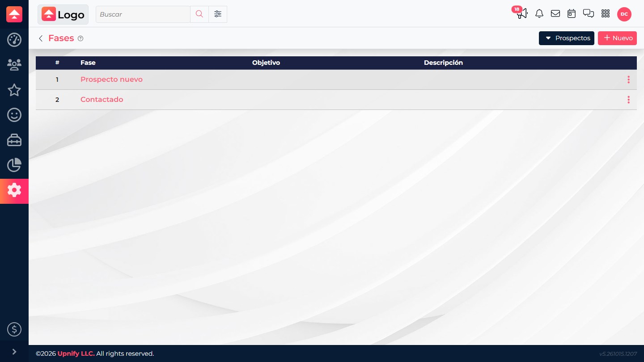Open the apps grid icon

click(x=606, y=14)
